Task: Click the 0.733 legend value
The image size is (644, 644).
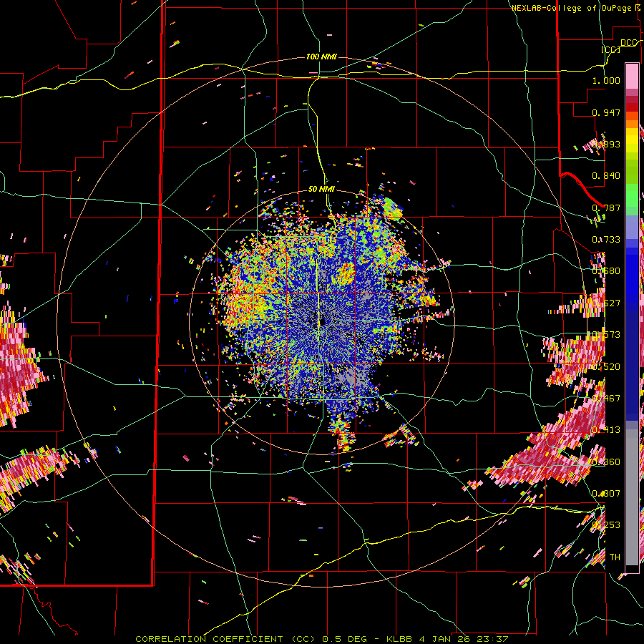Action: [606, 240]
